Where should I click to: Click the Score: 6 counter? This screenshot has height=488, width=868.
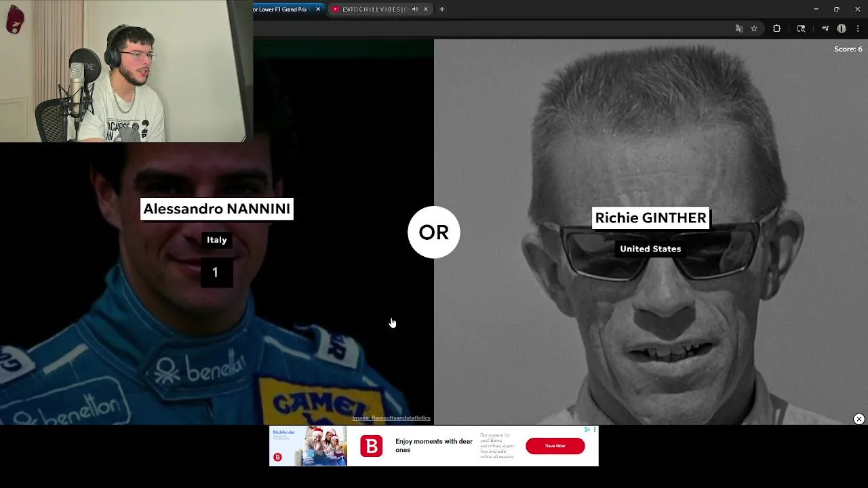848,49
